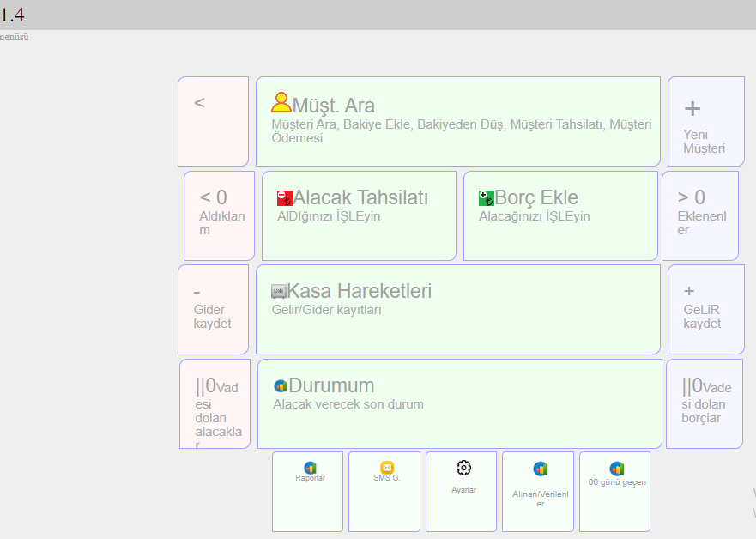756x539 pixels.
Task: Add a new customer with Yeni Müşteri
Action: click(705, 122)
